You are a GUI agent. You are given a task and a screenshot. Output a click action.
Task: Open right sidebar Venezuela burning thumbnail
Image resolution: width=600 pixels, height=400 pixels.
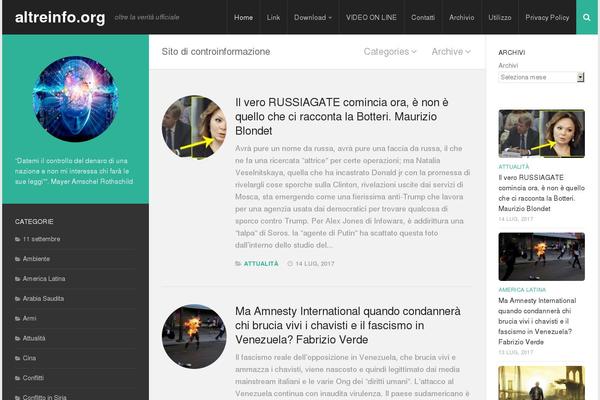coord(541,256)
